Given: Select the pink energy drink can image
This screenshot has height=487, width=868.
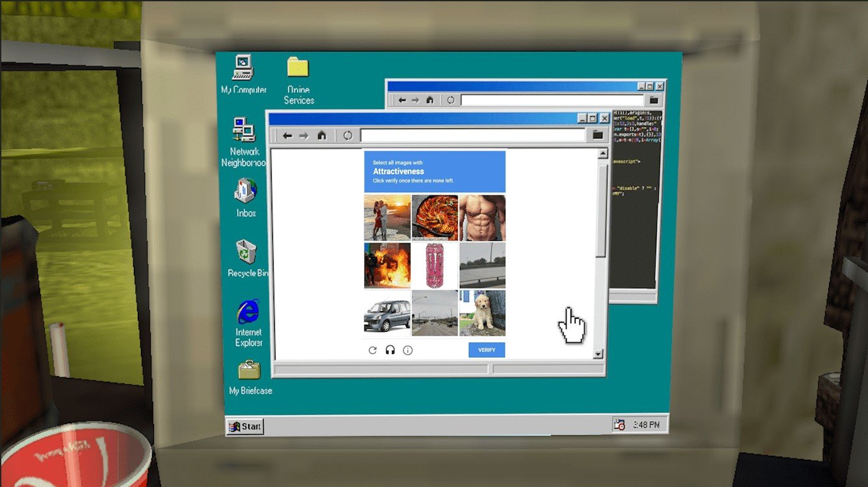Looking at the screenshot, I should point(435,265).
